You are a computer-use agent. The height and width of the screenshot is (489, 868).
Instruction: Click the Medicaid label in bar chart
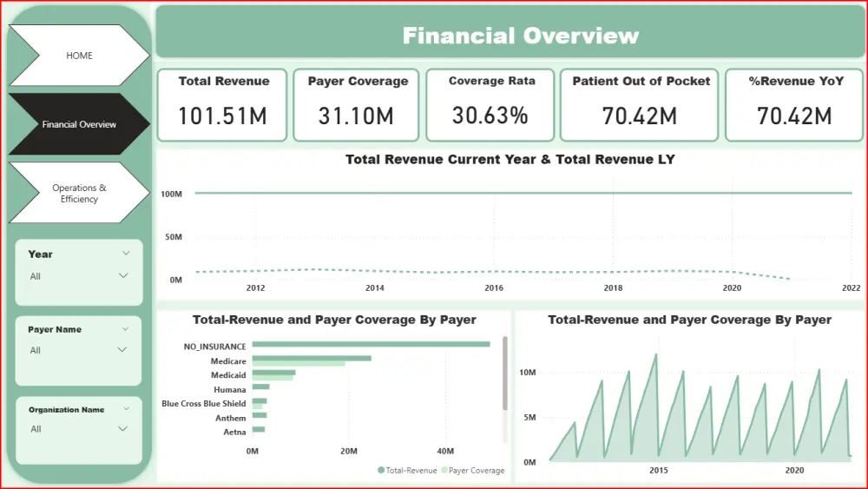(x=228, y=375)
